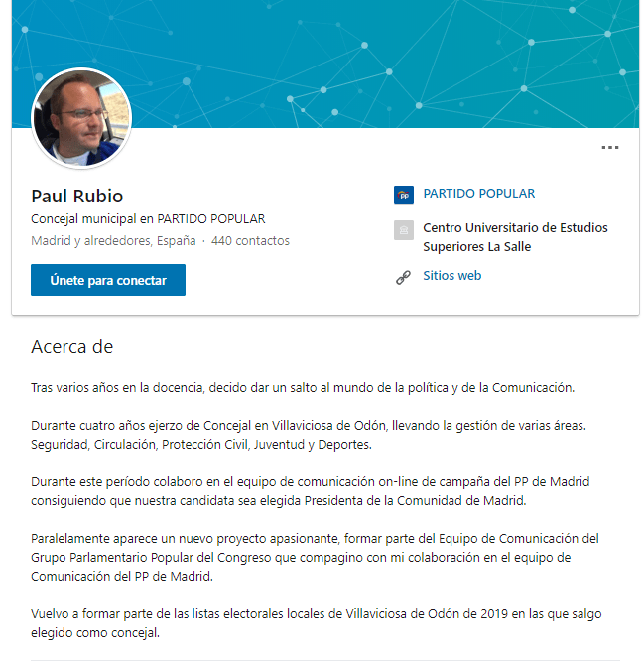
Task: Click the paragraph about Concejal en Villaviciosa
Action: pos(309,435)
